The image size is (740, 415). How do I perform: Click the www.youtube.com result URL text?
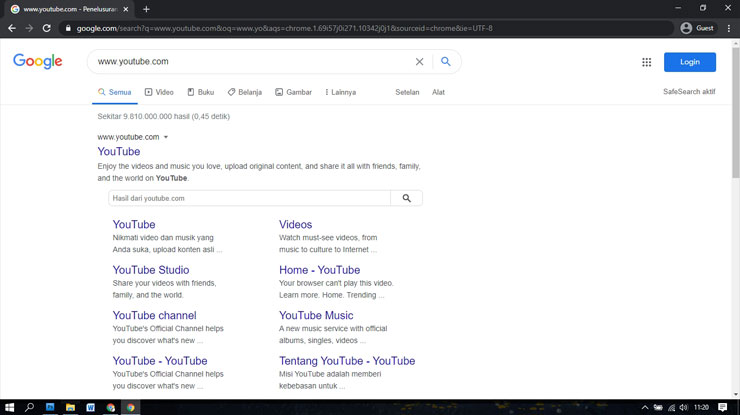[x=128, y=137]
